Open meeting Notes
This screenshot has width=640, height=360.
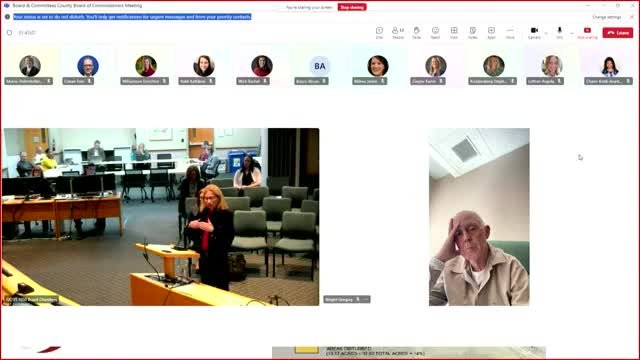tap(473, 33)
